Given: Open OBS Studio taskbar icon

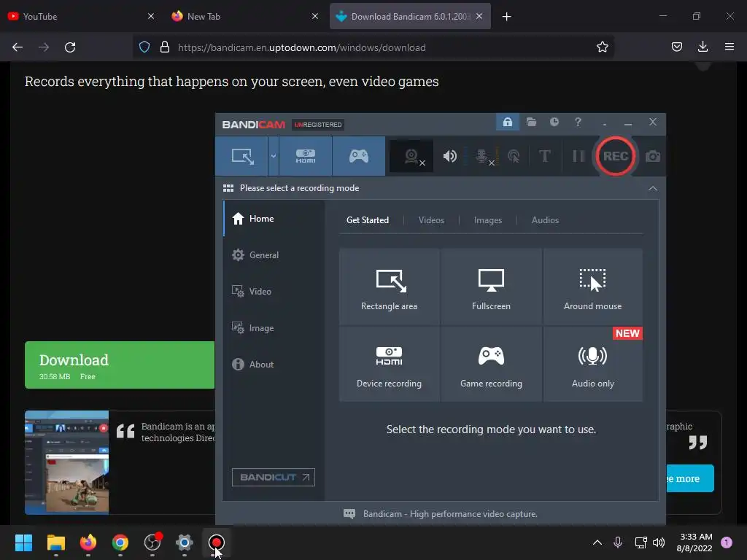Looking at the screenshot, I should tap(152, 542).
